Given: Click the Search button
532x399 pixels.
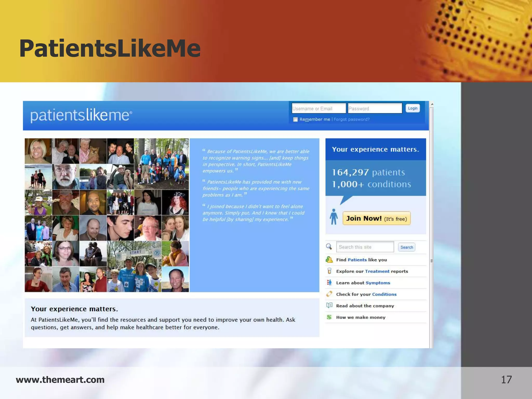Looking at the screenshot, I should [x=407, y=247].
